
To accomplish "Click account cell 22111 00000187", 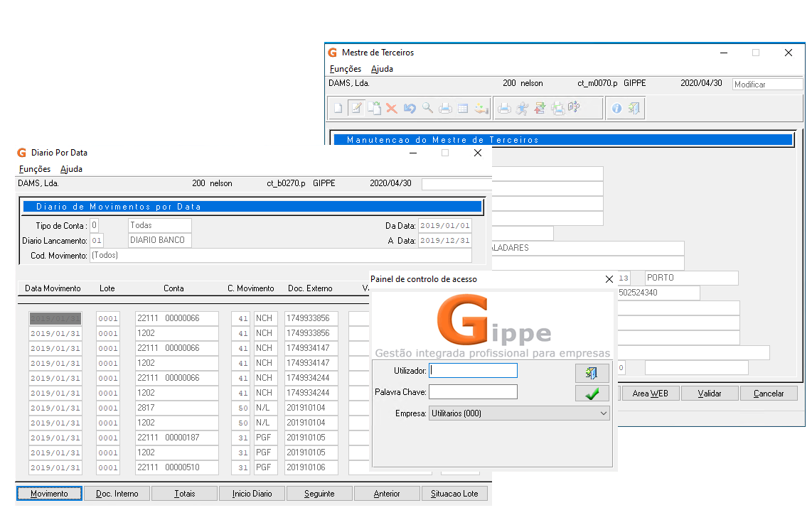I will click(176, 438).
